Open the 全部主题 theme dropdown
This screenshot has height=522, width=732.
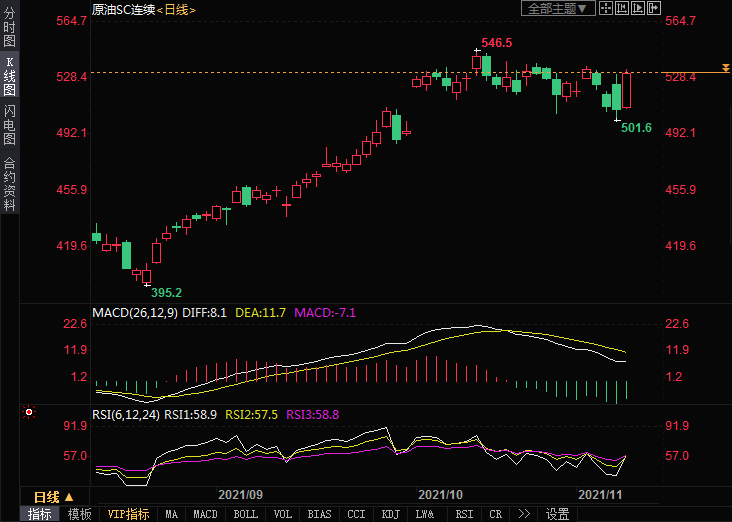(558, 8)
